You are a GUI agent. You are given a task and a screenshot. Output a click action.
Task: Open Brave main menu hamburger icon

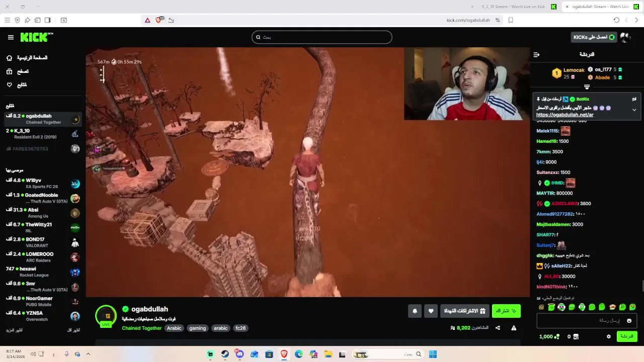[7, 20]
